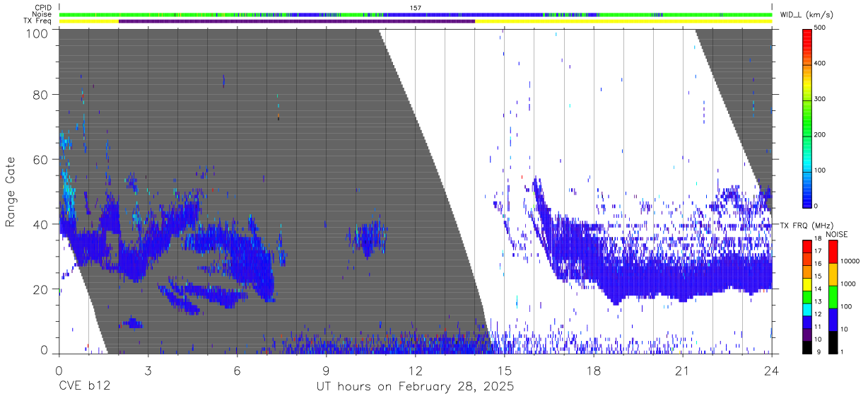
Task: Click the 12 tick on UT hours axis
Action: coord(416,371)
